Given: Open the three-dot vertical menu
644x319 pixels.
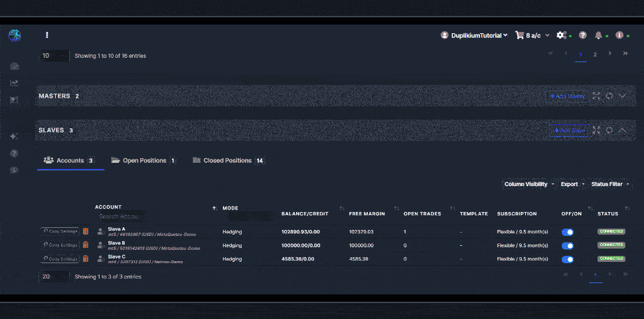Looking at the screenshot, I should (x=46, y=35).
